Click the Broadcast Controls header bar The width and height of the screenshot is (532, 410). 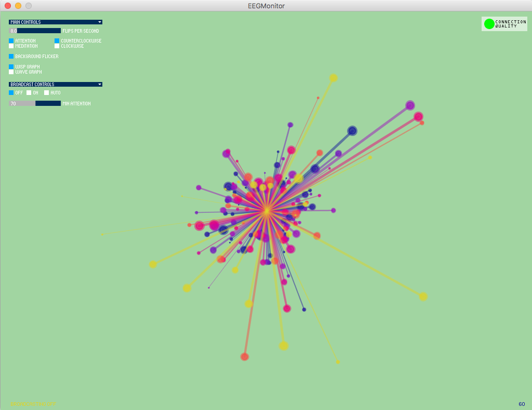click(56, 85)
